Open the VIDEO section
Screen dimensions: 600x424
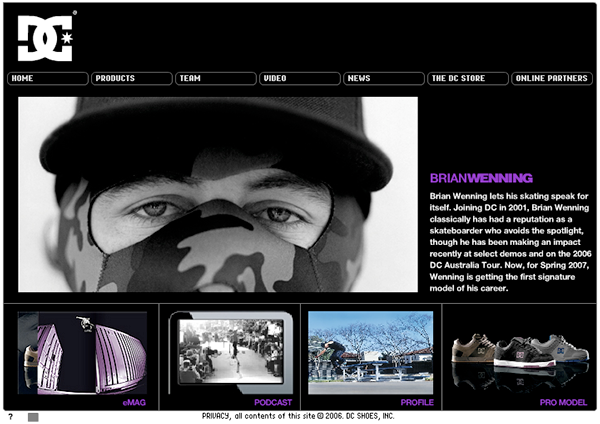tap(300, 78)
